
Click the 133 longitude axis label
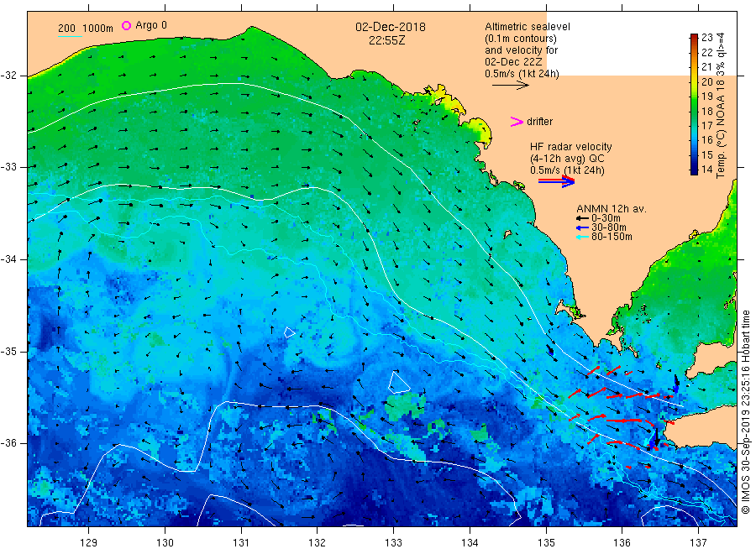pyautogui.click(x=393, y=543)
